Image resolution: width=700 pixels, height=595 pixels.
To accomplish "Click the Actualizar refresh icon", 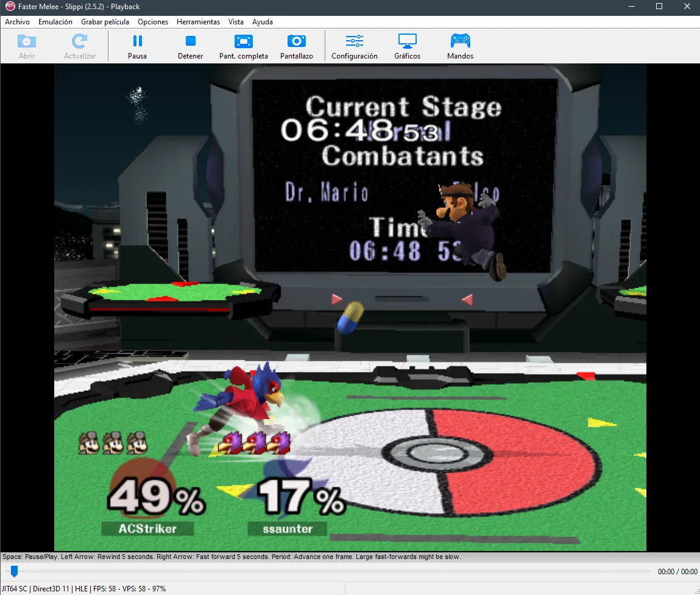I will [79, 41].
